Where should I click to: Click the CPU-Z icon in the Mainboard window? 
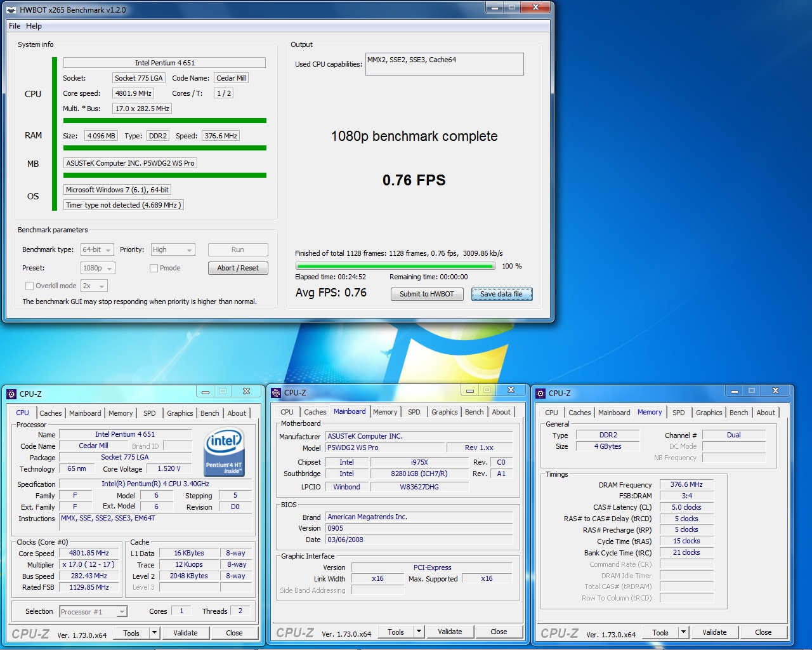(x=276, y=392)
